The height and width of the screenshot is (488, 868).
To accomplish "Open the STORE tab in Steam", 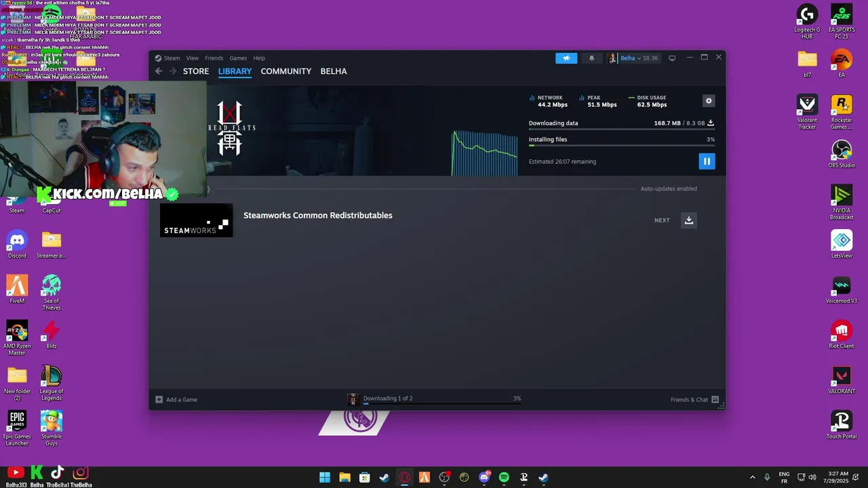I will pyautogui.click(x=196, y=71).
